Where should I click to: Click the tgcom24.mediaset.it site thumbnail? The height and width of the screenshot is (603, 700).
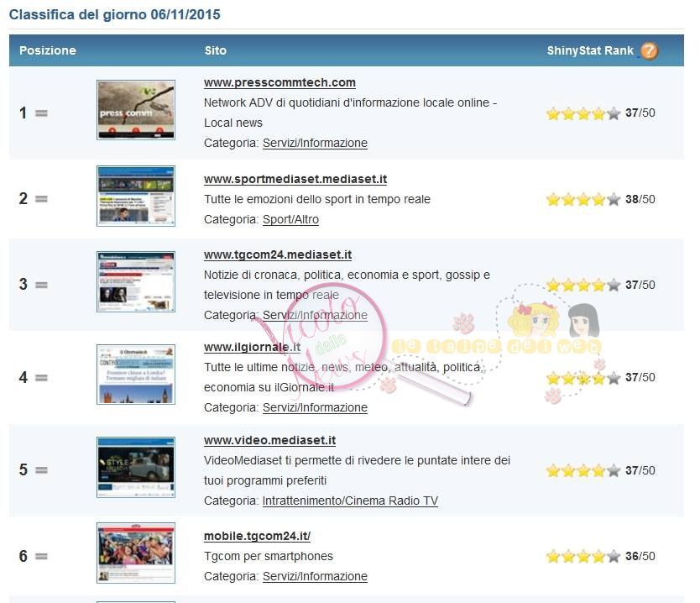pos(136,281)
